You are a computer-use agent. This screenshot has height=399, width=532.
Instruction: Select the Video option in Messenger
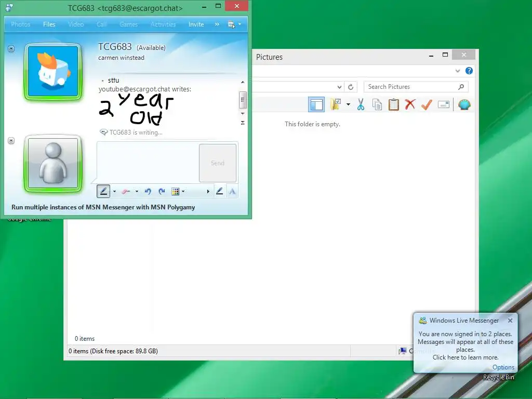point(76,24)
